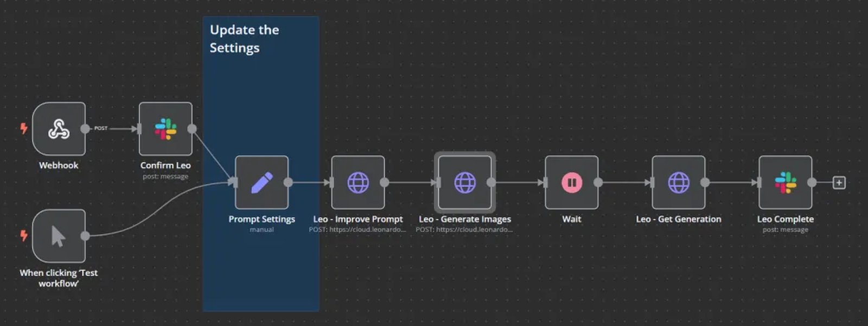Click the When clicking 'Test workflow' label
The height and width of the screenshot is (326, 868).
point(59,278)
